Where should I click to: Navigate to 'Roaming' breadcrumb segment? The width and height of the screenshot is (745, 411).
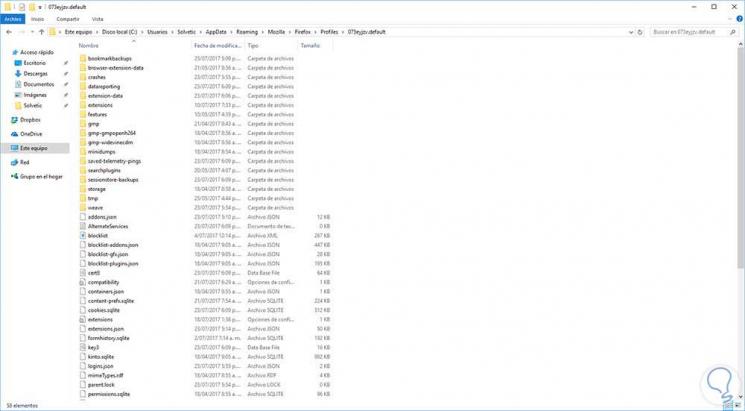[x=247, y=32]
